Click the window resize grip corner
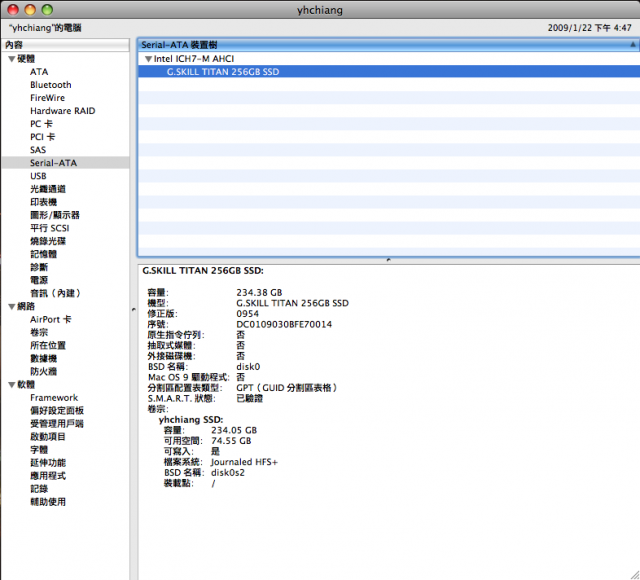The height and width of the screenshot is (580, 640). 635,575
